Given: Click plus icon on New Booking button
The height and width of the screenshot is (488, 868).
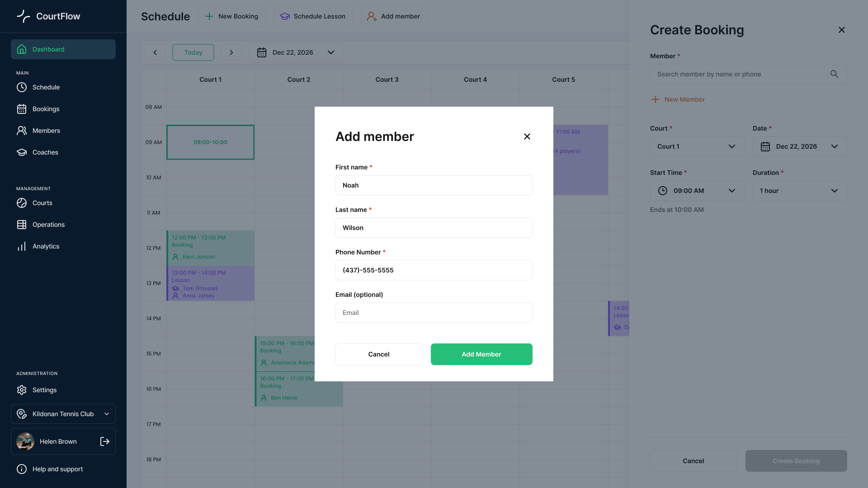Looking at the screenshot, I should point(209,16).
